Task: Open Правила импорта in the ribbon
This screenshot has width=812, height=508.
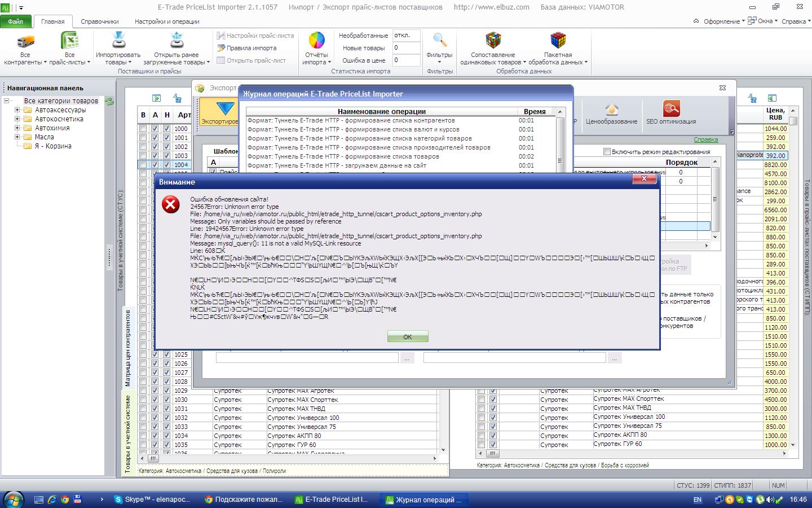Action: (246, 48)
